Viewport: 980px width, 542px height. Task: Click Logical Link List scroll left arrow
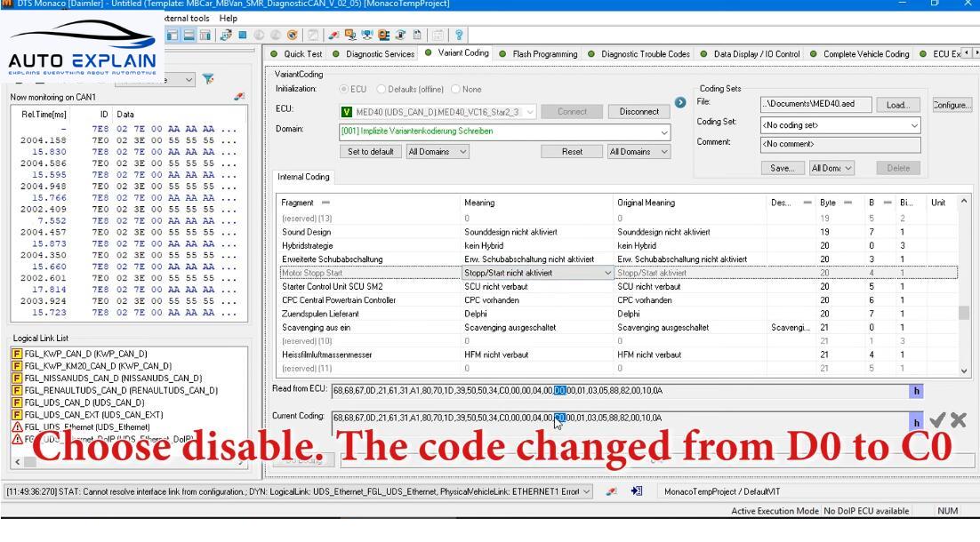18,462
